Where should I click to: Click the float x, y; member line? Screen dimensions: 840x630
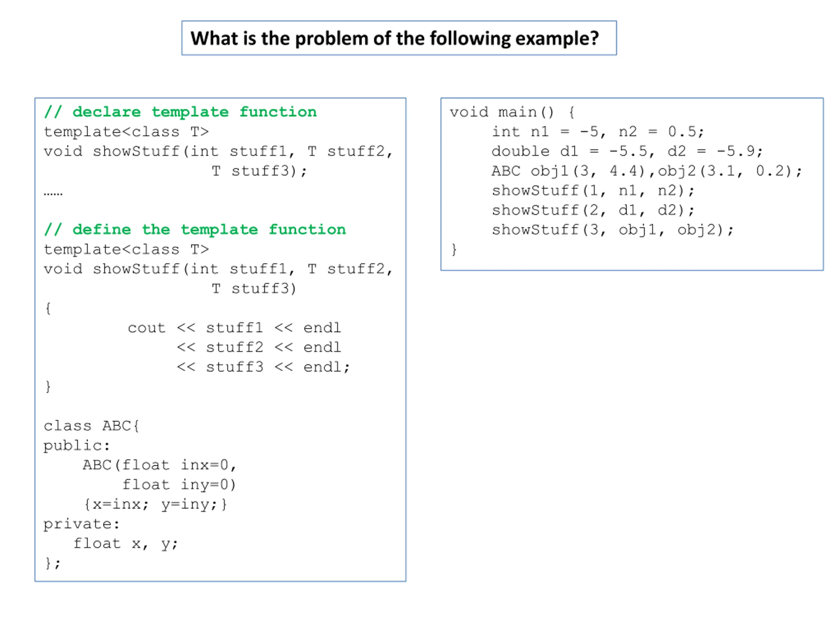(x=125, y=544)
